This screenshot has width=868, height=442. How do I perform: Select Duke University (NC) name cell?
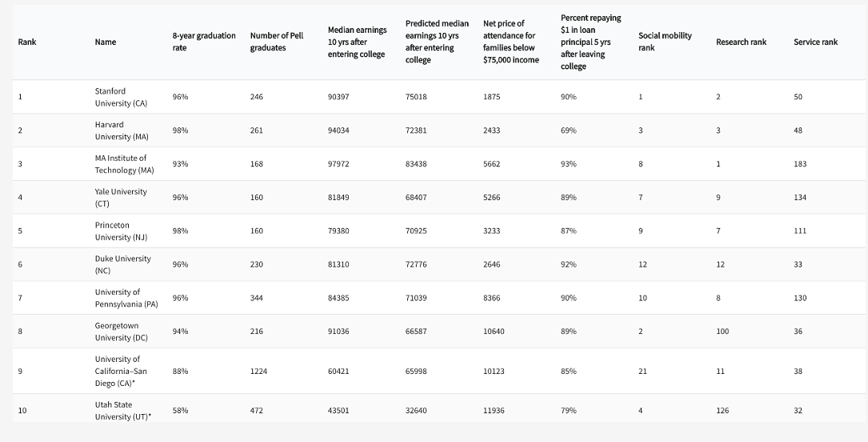[x=122, y=265]
